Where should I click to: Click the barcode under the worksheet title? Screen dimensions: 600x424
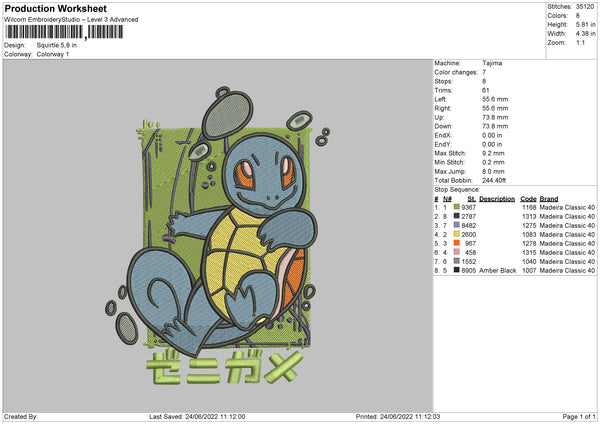coord(64,32)
